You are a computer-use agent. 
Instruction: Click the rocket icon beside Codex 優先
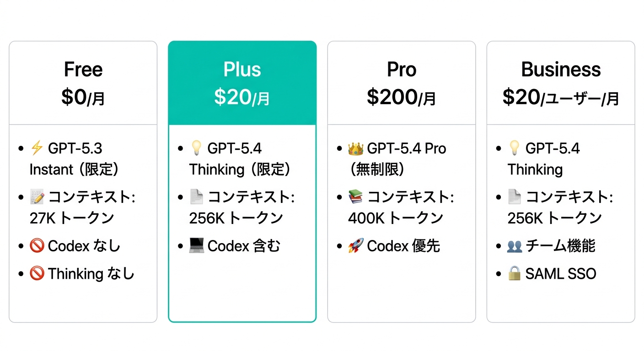coord(355,246)
